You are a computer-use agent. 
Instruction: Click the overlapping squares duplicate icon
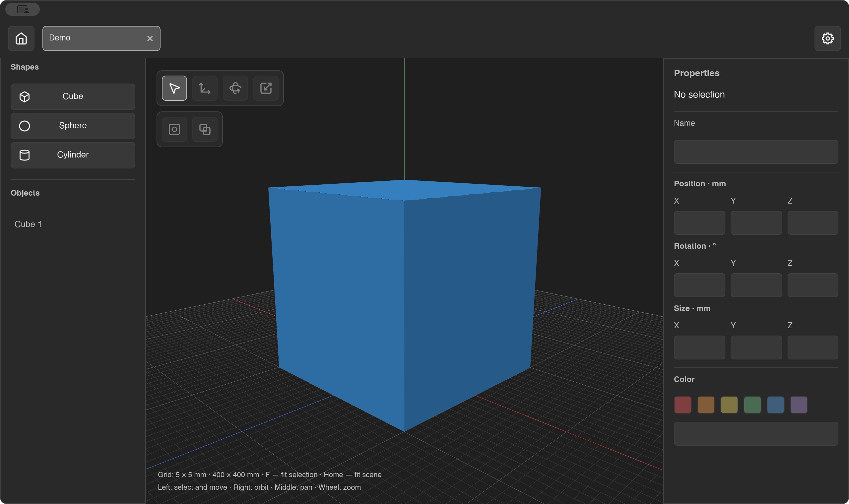[x=205, y=129]
